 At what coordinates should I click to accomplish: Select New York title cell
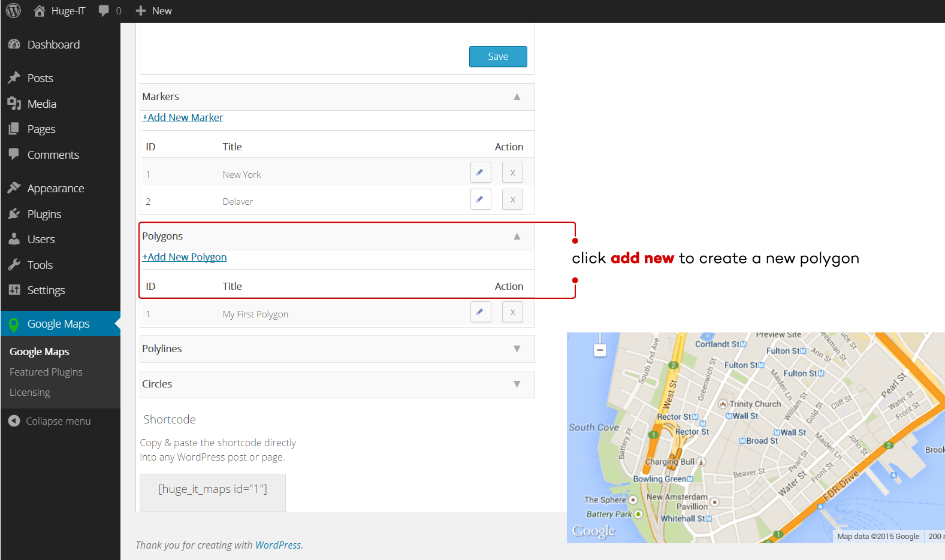coord(242,174)
